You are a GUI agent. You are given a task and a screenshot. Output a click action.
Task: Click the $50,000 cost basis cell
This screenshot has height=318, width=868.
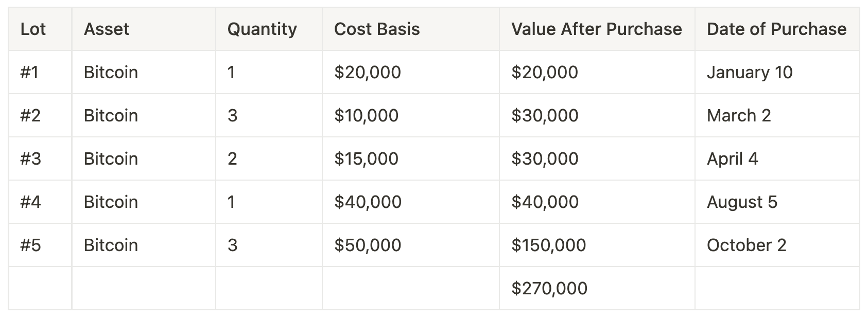(x=368, y=245)
